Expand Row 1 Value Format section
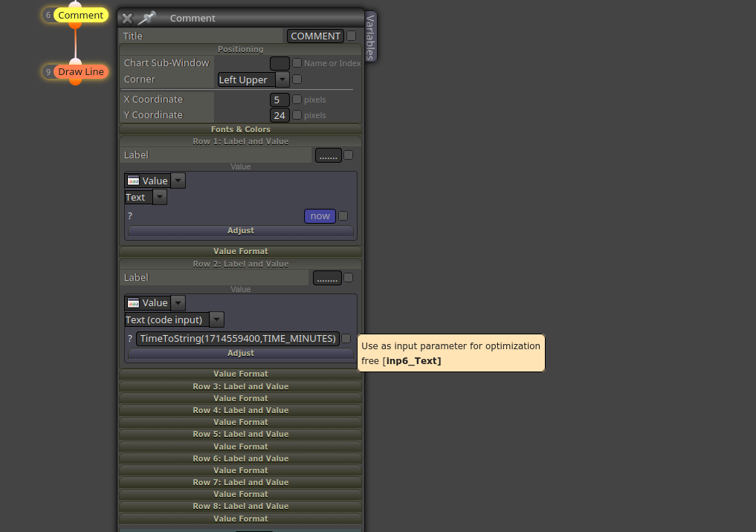 (241, 251)
